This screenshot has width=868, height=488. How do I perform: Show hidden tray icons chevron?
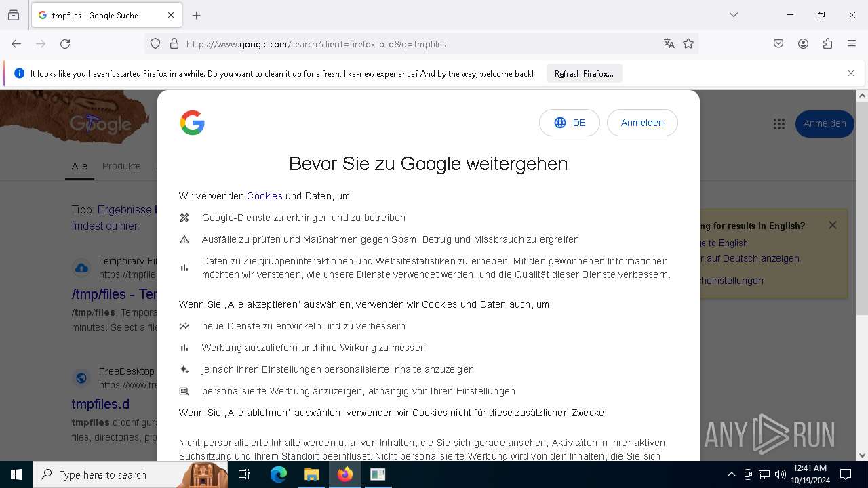point(731,474)
